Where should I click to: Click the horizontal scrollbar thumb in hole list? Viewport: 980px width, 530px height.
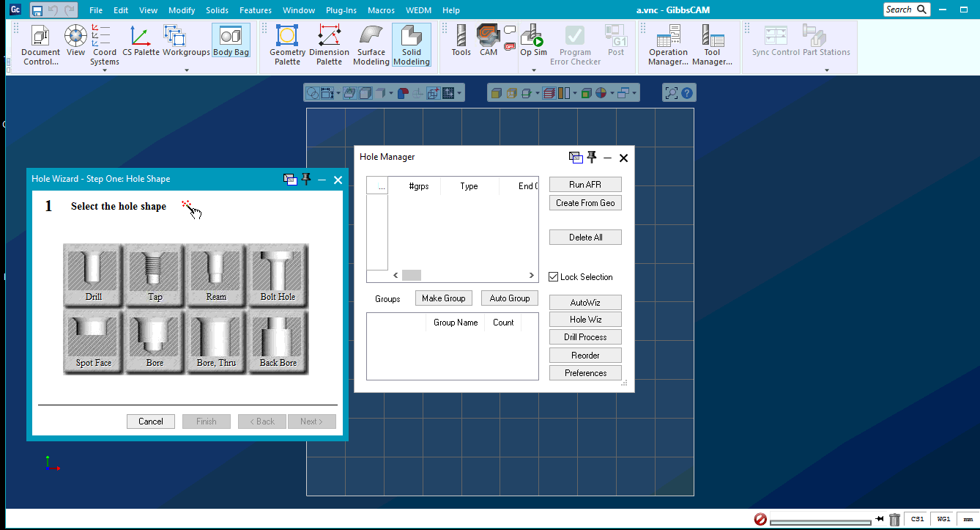tap(412, 276)
